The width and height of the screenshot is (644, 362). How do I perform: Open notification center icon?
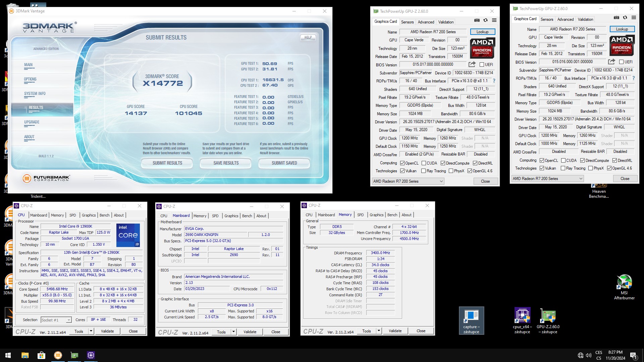point(633,355)
